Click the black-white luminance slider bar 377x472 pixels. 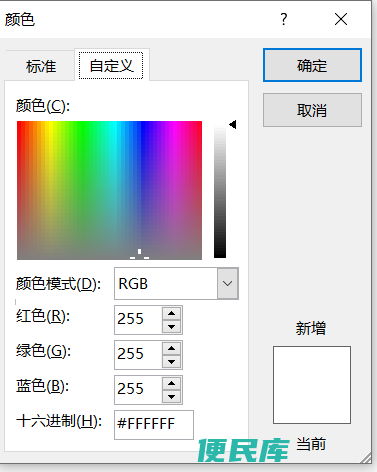click(220, 191)
